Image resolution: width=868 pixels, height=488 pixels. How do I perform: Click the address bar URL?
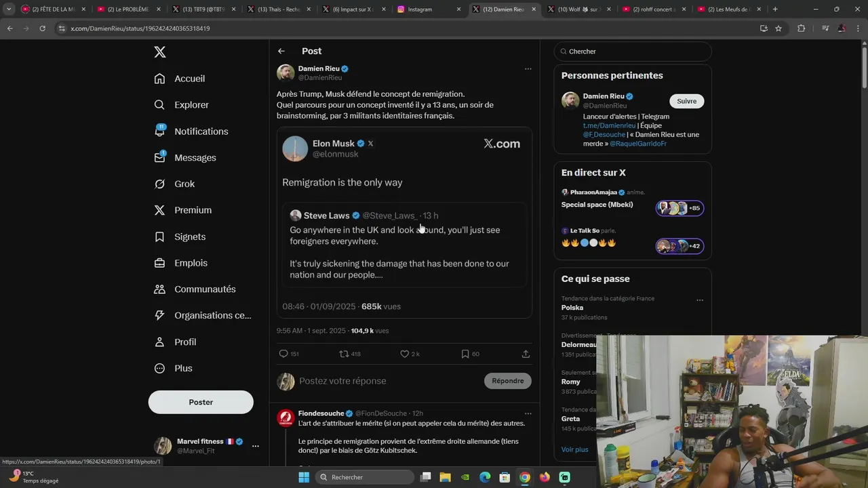pyautogui.click(x=140, y=28)
